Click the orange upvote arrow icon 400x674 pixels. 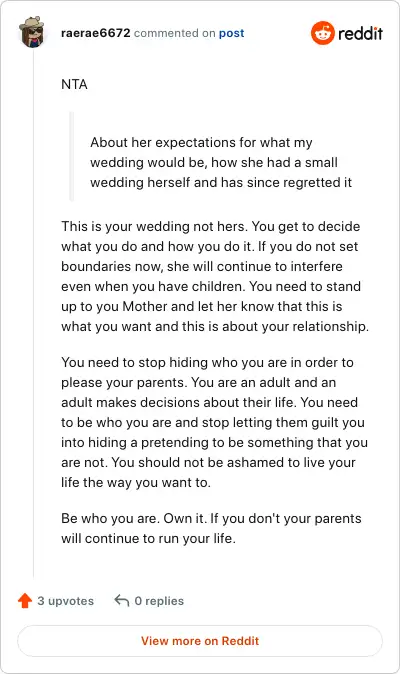pyautogui.click(x=25, y=600)
